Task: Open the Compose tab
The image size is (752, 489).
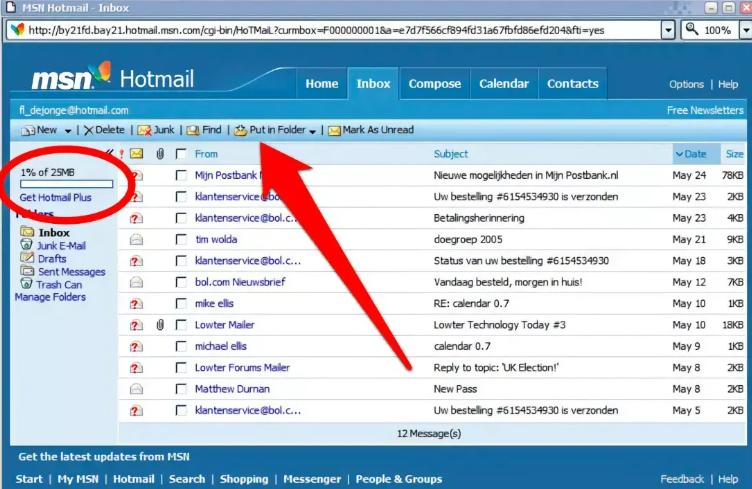Action: pyautogui.click(x=435, y=83)
